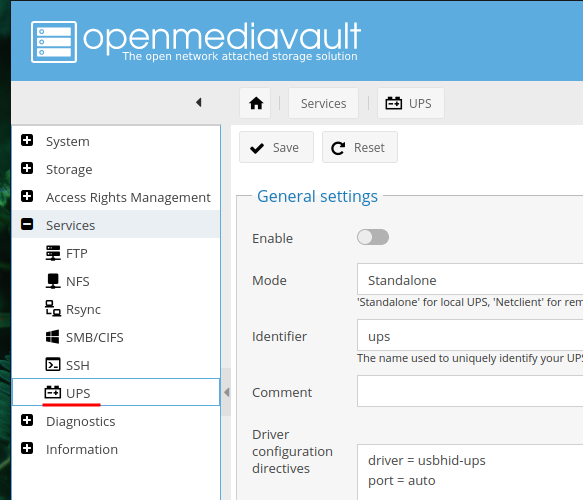Click the circular arrow icon on Reset
The height and width of the screenshot is (500, 583).
(x=338, y=148)
